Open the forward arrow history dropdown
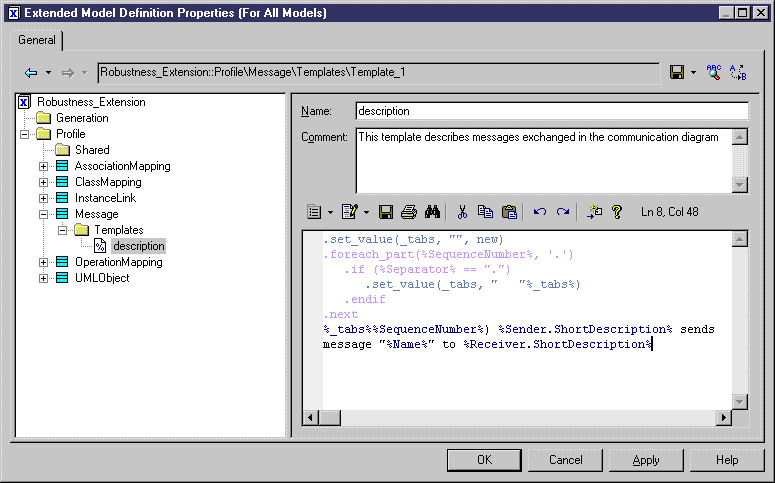Viewport: 775px width, 483px height. (x=85, y=73)
